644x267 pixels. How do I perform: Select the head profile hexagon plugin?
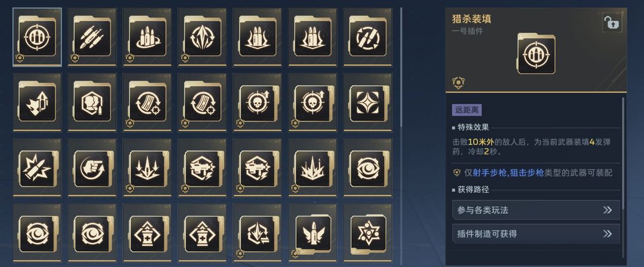[x=92, y=103]
